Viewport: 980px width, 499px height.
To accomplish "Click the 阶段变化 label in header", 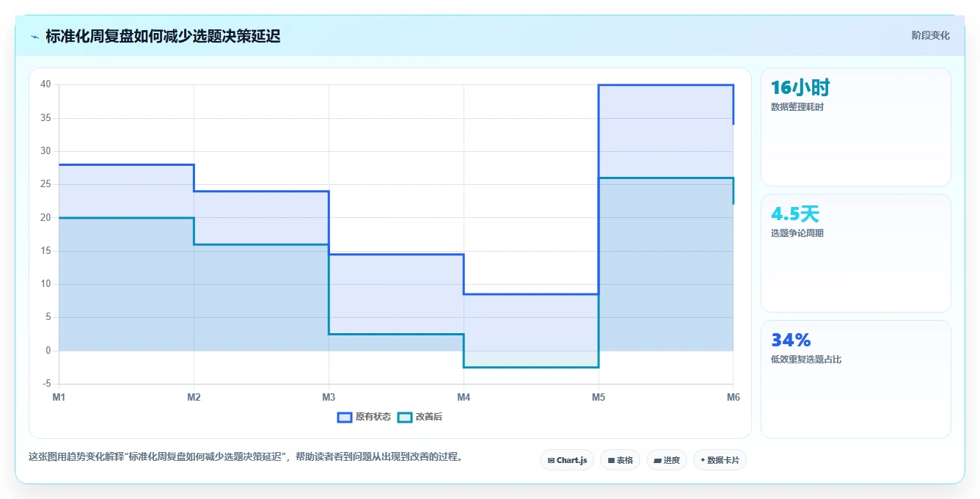I will [930, 35].
